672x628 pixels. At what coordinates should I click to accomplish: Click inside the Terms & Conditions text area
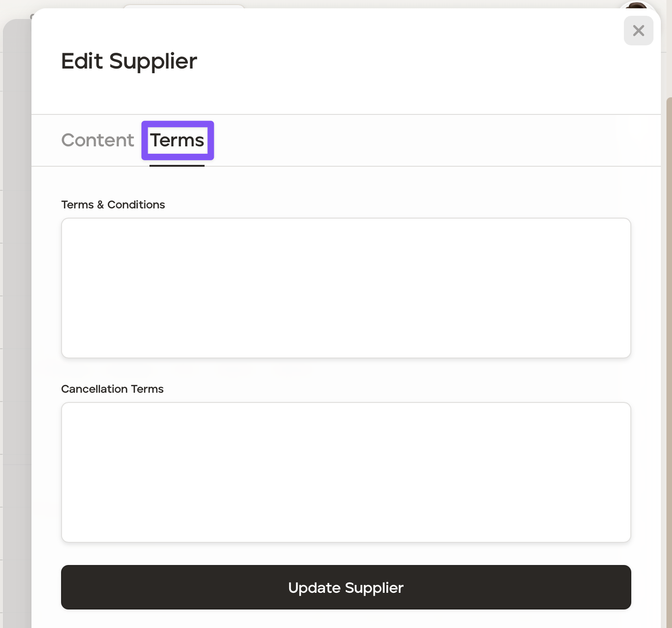point(346,288)
